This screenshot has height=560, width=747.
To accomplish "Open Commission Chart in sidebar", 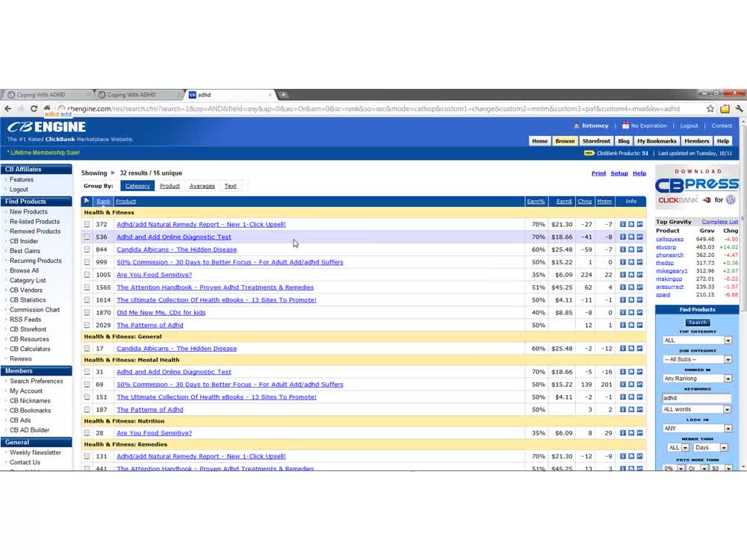I will (35, 310).
